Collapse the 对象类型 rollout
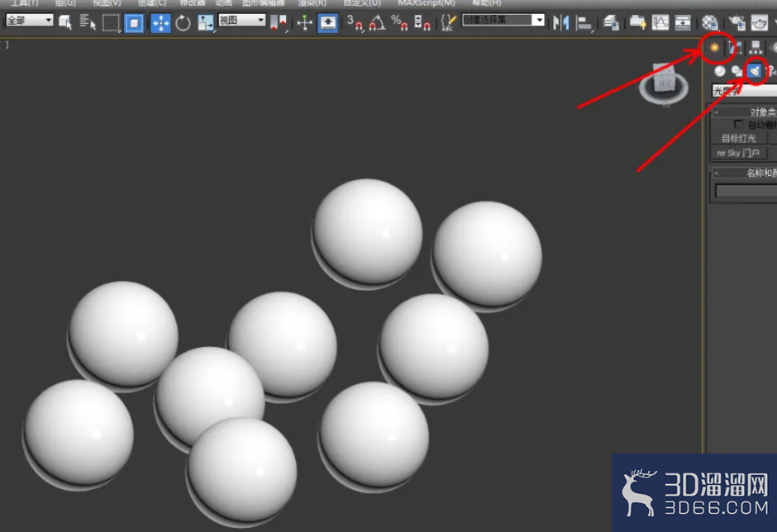This screenshot has width=777, height=532. [745, 112]
